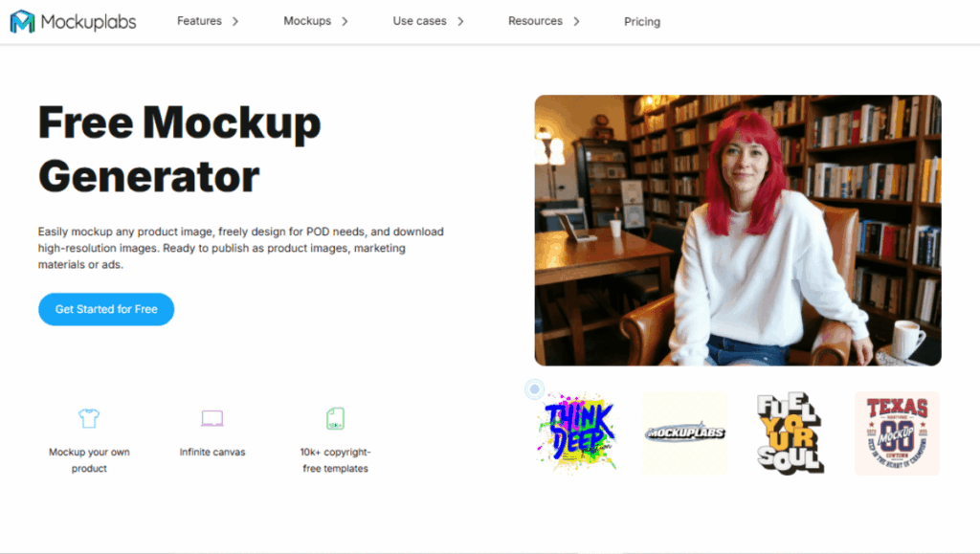This screenshot has width=980, height=554.
Task: Click the Mockuplabs brand name text
Action: tap(88, 22)
